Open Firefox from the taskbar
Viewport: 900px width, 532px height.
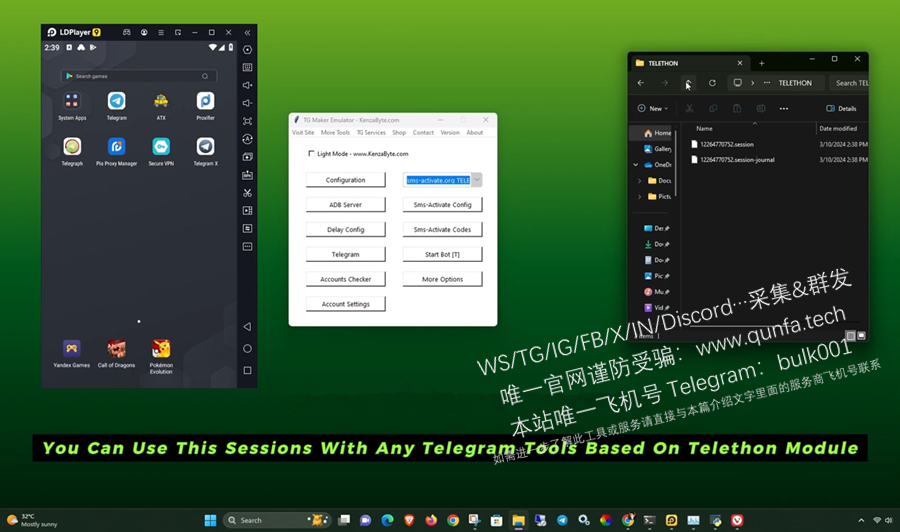click(x=431, y=521)
